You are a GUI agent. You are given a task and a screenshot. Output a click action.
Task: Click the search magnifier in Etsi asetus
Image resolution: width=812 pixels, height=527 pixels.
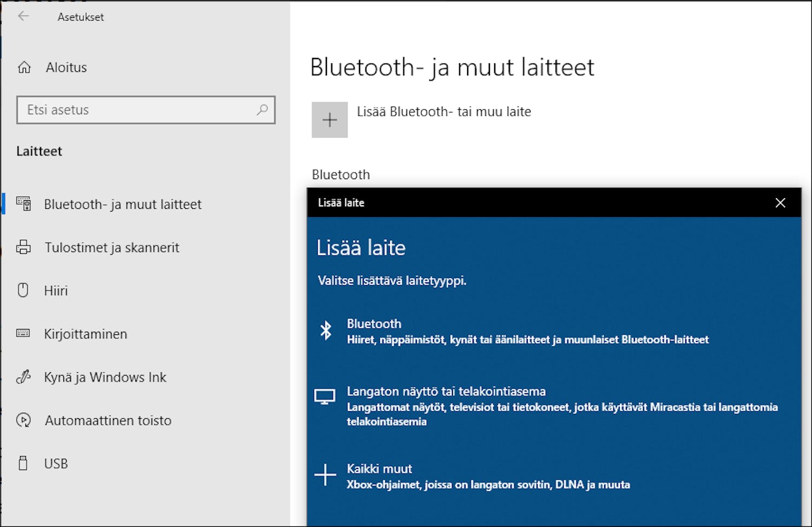tap(263, 110)
